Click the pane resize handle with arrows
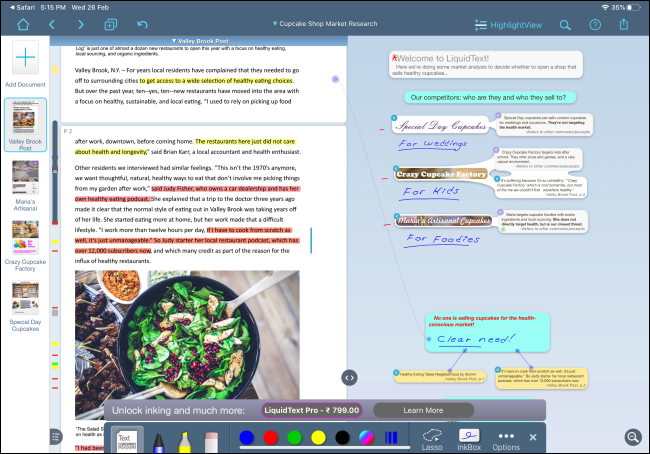Screen dimensions: 650x454 coord(349,378)
